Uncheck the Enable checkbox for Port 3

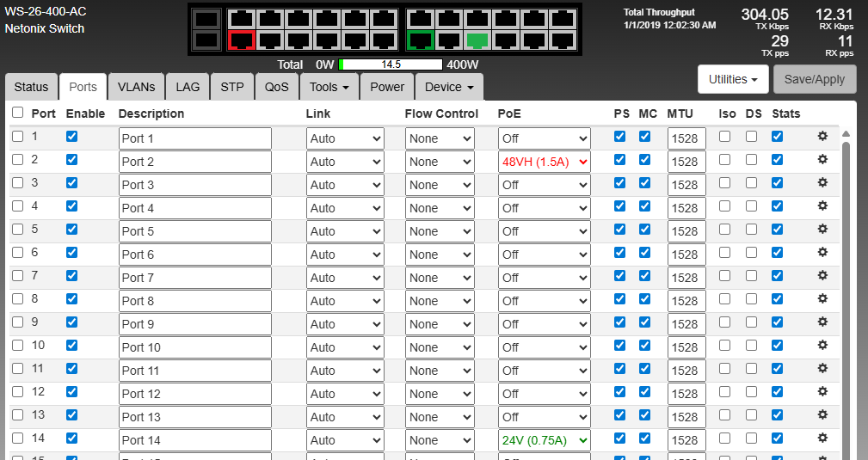click(72, 183)
